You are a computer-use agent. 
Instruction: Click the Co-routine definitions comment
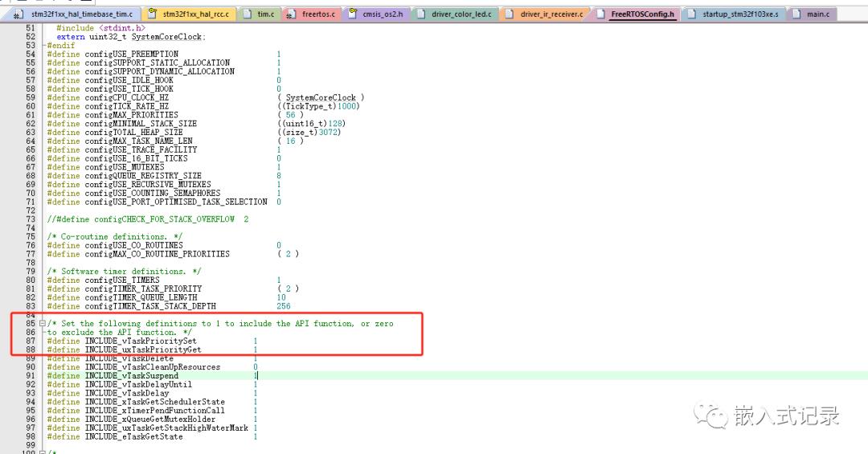[x=115, y=236]
